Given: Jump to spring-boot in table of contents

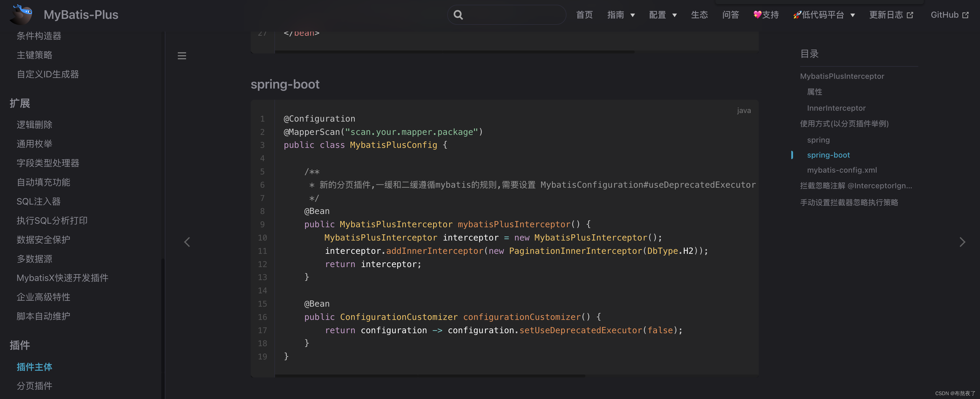Looking at the screenshot, I should 828,155.
